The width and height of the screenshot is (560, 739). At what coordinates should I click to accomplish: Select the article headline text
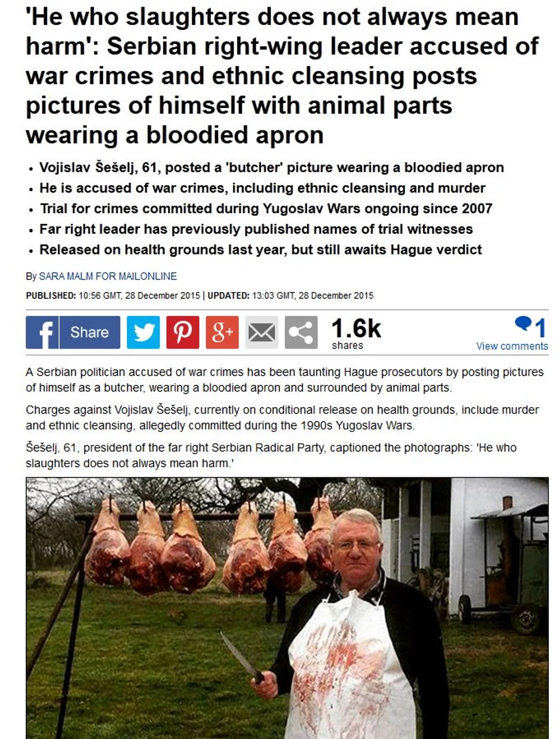pyautogui.click(x=282, y=74)
